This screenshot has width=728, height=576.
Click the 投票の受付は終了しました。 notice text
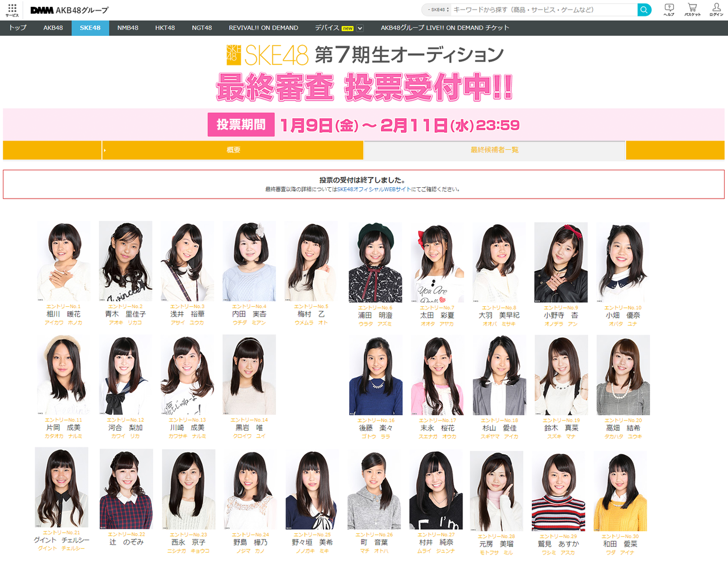(362, 180)
